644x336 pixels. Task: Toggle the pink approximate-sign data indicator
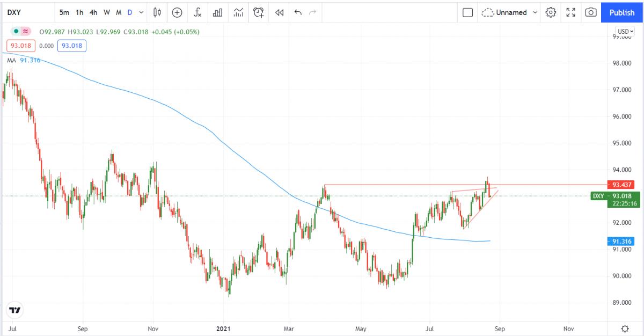click(x=25, y=32)
